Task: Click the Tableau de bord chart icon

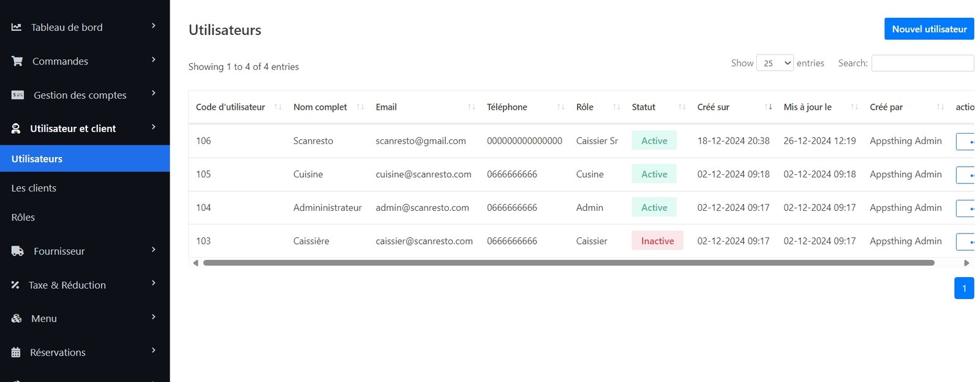Action: [17, 27]
